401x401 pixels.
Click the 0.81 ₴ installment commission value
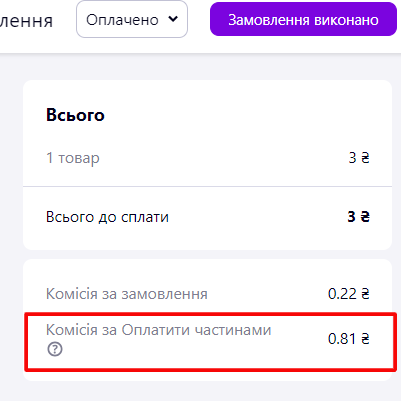coord(349,339)
